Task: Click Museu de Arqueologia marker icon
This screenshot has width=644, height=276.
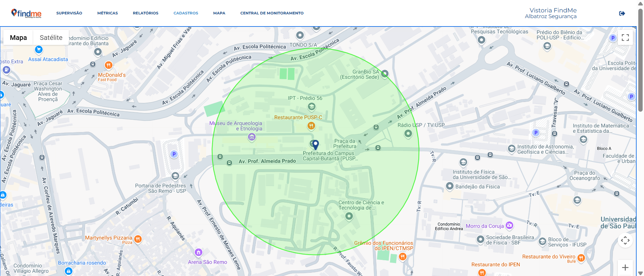Action: coord(252,137)
